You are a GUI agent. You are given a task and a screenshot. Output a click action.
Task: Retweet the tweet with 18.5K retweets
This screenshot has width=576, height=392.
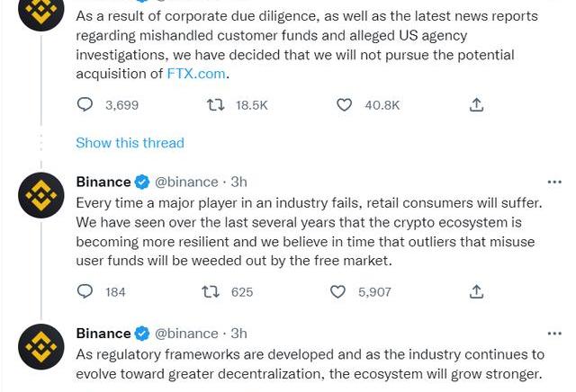[x=216, y=105]
